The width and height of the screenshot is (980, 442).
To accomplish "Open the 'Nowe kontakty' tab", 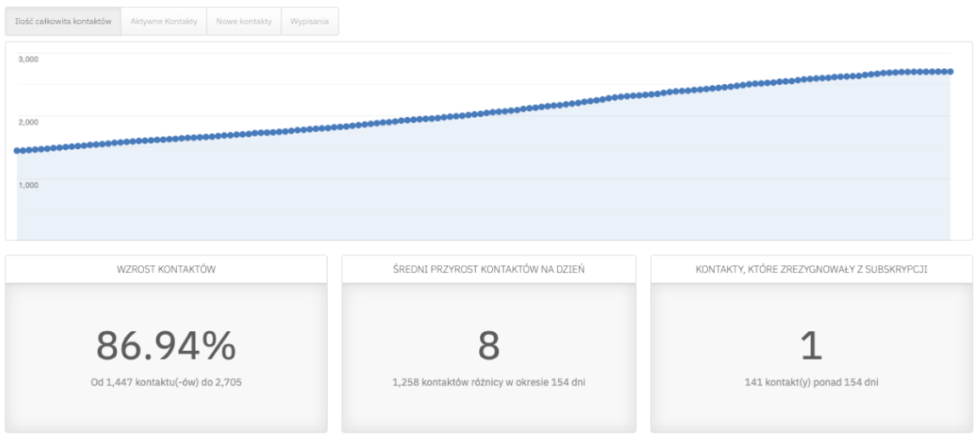I will click(x=244, y=22).
